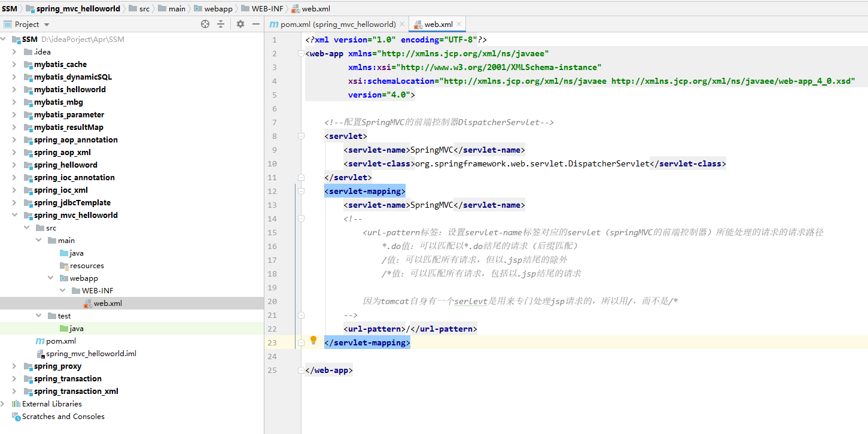
Task: Expand the .idea folder
Action: pos(14,52)
